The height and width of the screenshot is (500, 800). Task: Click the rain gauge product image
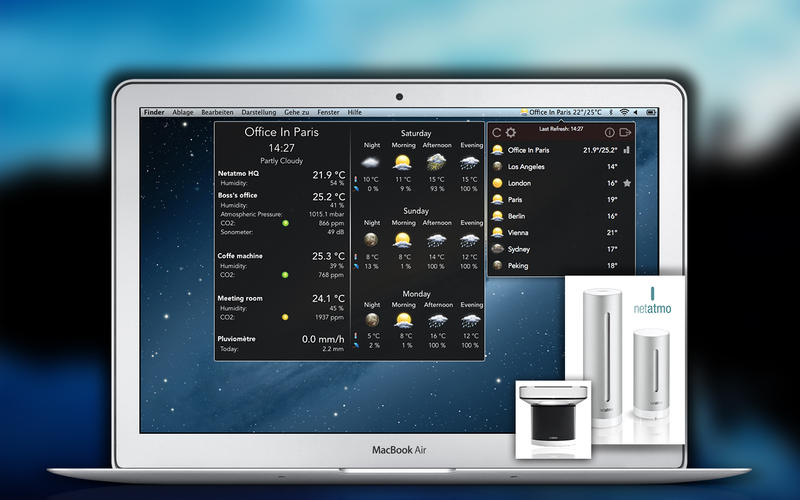click(554, 419)
